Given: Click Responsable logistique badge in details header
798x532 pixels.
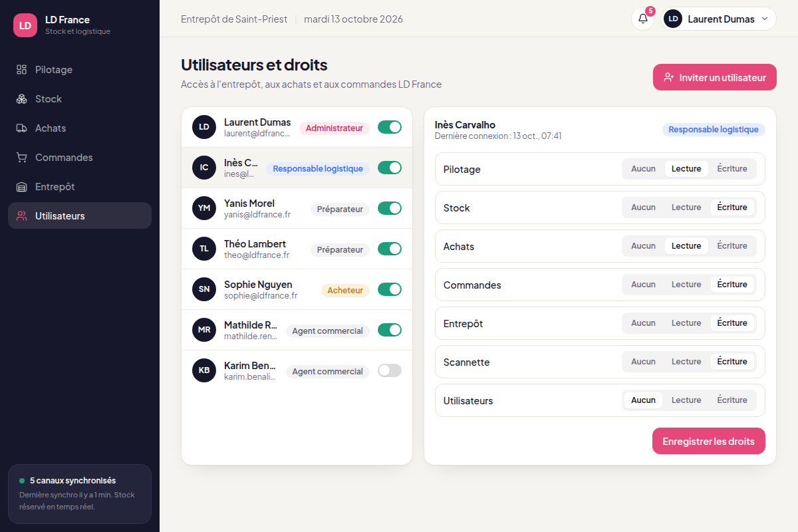Looking at the screenshot, I should (714, 130).
